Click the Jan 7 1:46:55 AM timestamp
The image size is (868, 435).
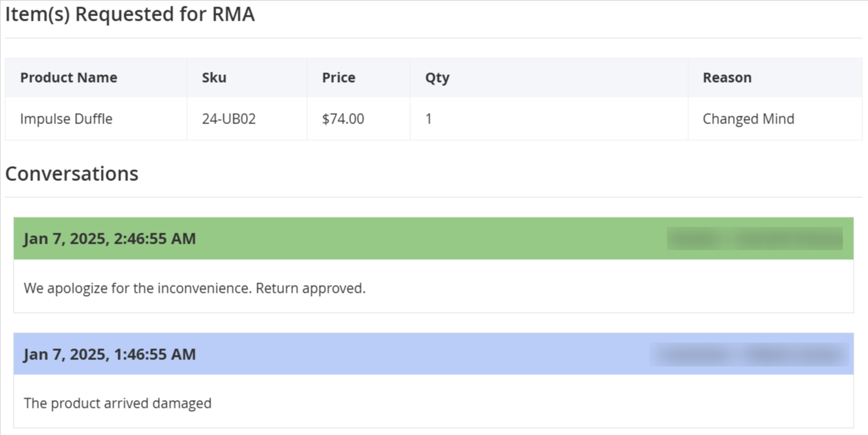pyautogui.click(x=109, y=354)
